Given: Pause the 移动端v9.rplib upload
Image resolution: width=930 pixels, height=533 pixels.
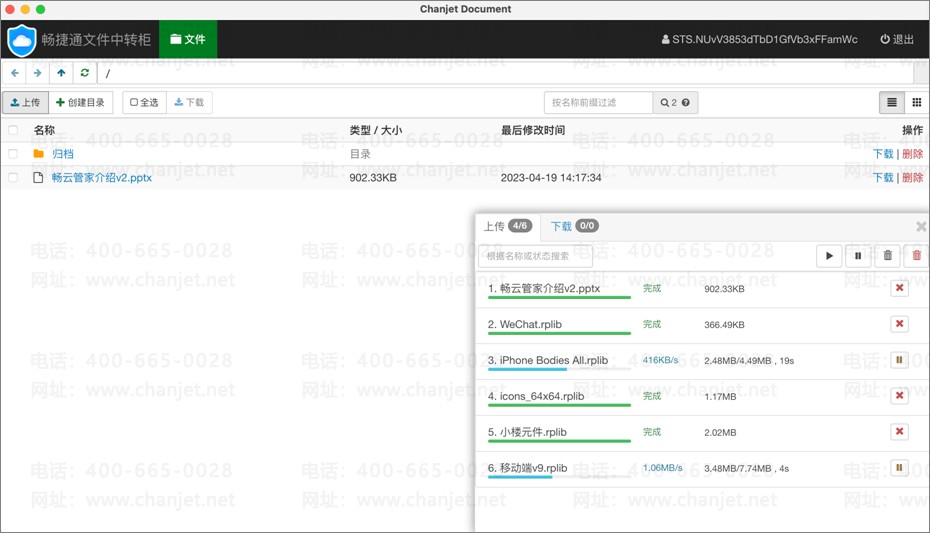Looking at the screenshot, I should point(899,468).
